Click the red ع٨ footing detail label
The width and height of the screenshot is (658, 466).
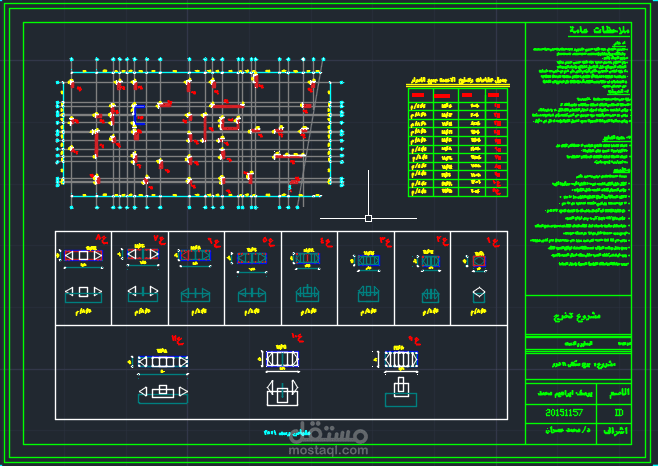102,239
